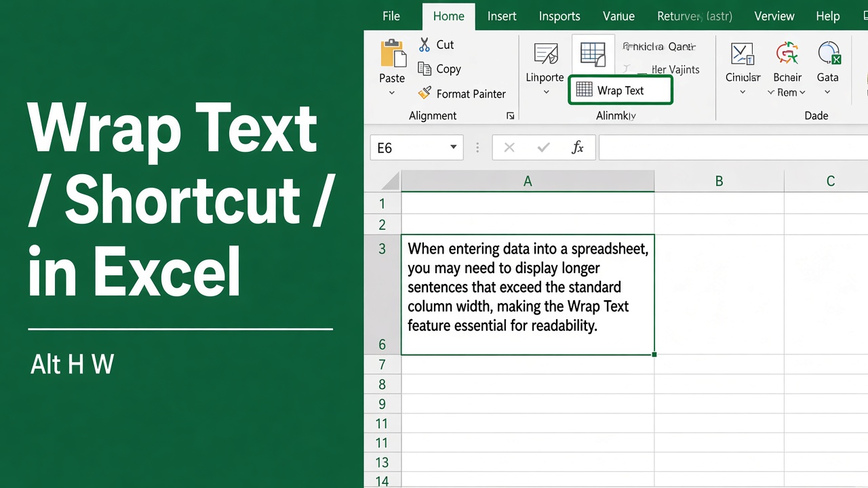
Task: Select column A header
Action: [x=528, y=181]
